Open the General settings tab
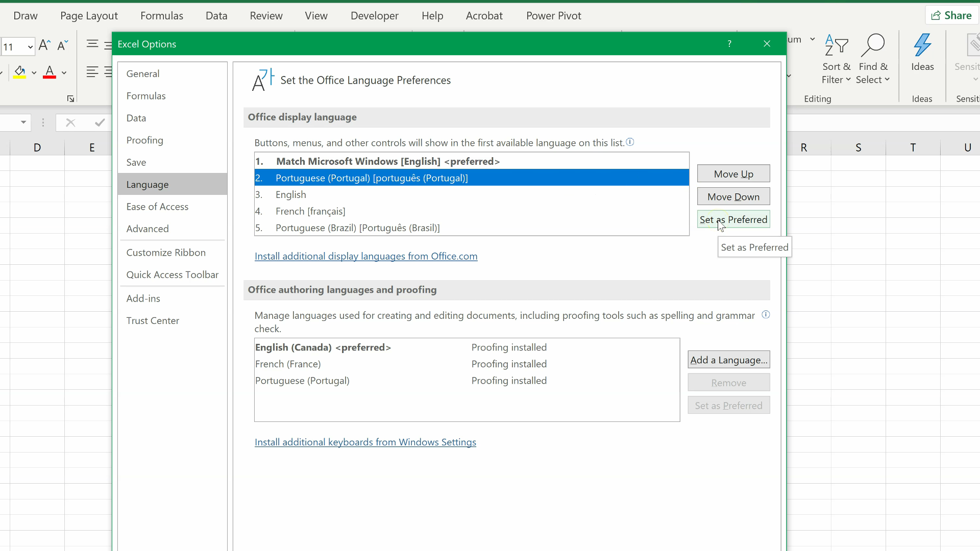 (143, 73)
